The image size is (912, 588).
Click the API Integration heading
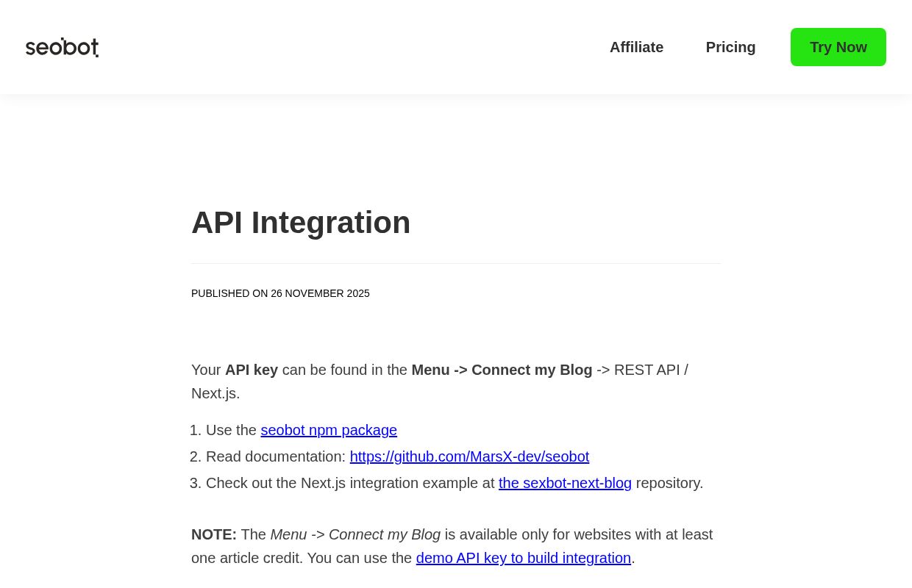301,223
